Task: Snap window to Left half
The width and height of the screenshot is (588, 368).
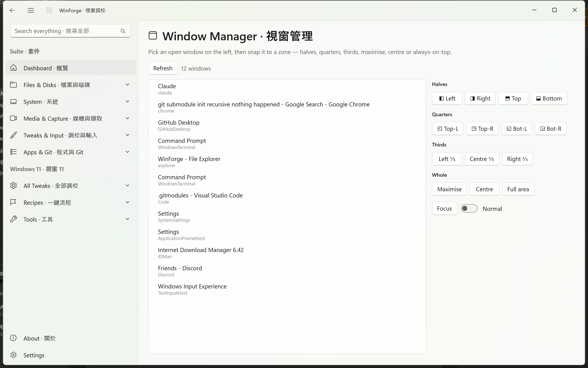Action: point(447,98)
